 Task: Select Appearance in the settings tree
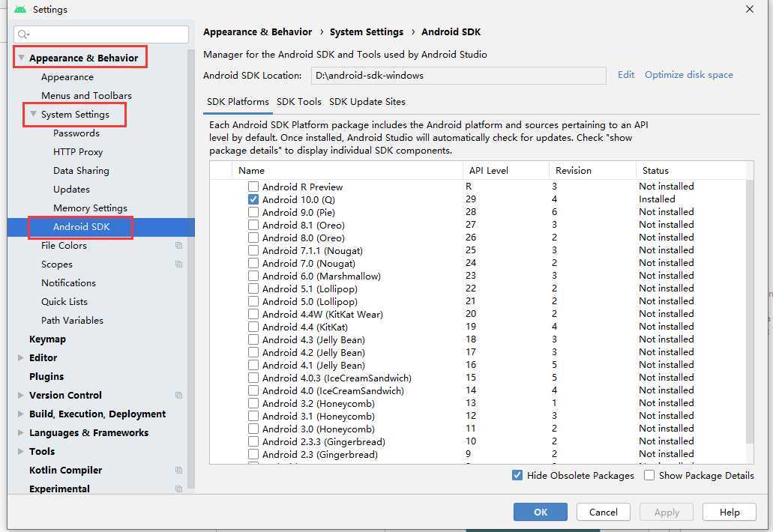(67, 77)
